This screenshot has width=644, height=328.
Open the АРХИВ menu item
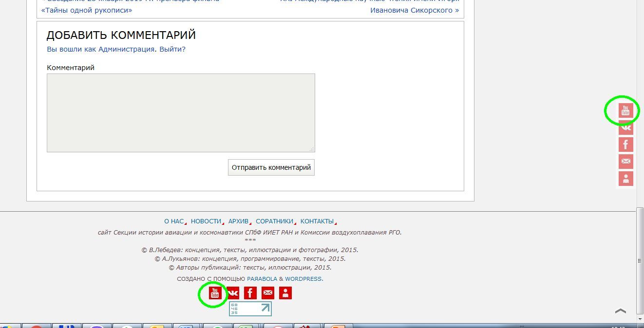[x=238, y=221]
